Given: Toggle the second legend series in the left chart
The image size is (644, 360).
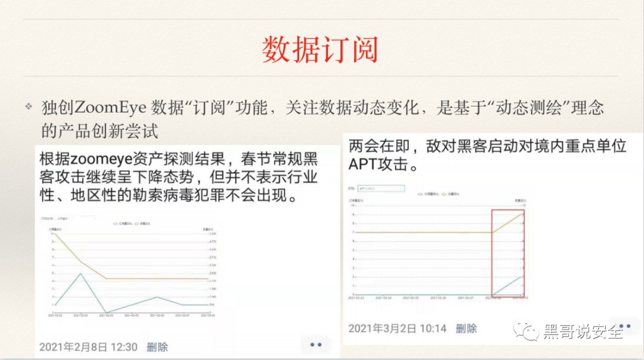Looking at the screenshot, I should pos(143,224).
